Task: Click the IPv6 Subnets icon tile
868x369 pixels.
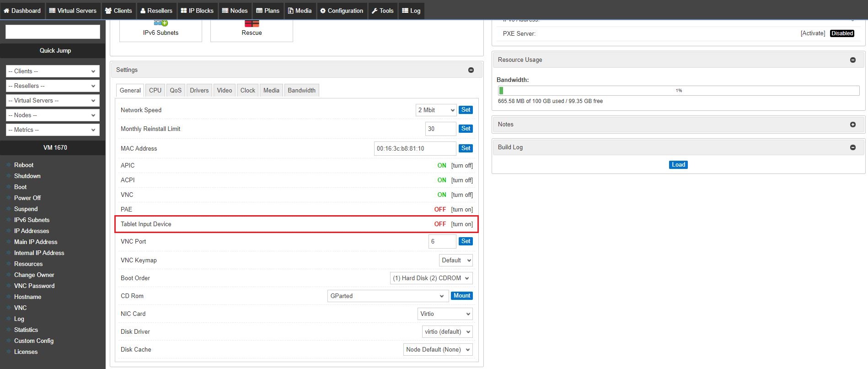Action: (161, 29)
